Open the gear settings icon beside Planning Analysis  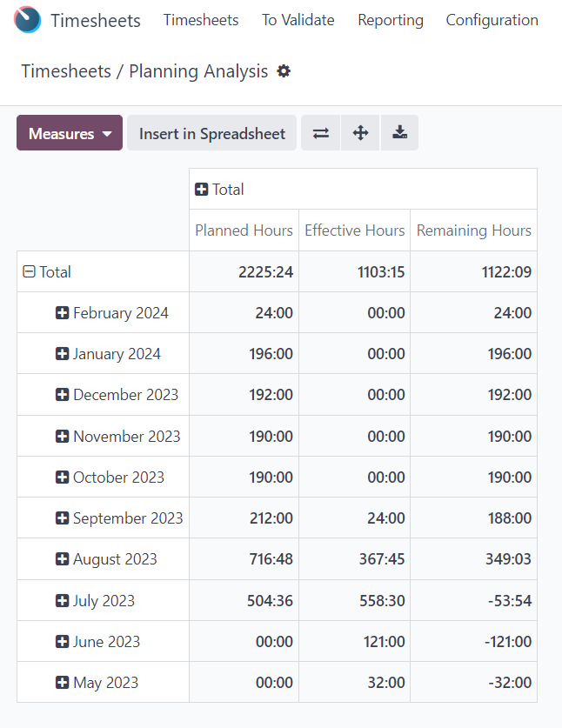pos(284,71)
